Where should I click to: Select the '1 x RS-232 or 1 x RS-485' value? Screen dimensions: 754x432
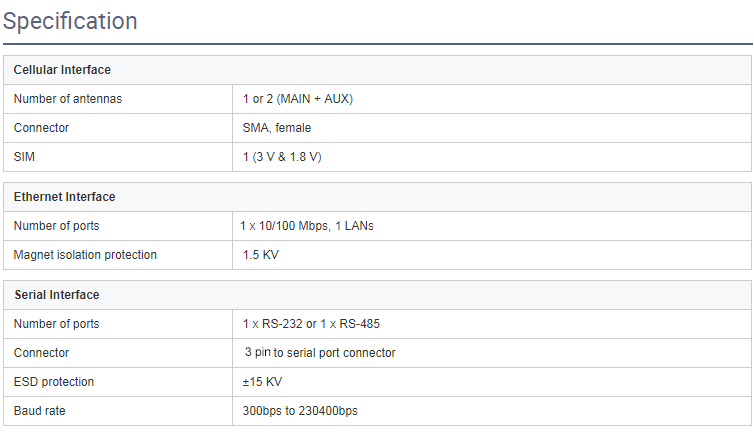pos(311,324)
